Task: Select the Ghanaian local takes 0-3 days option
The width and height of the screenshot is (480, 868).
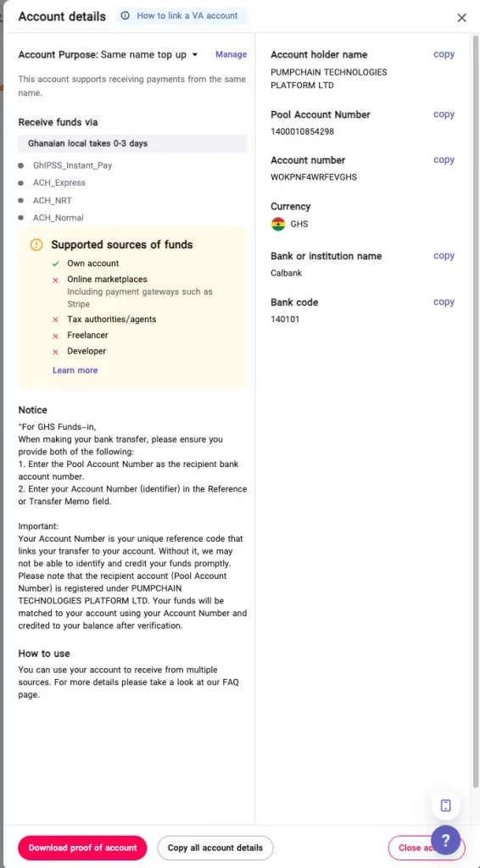Action: 132,143
